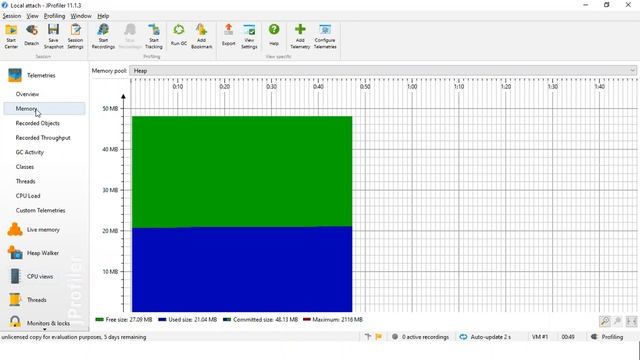Image resolution: width=640 pixels, height=360 pixels.
Task: Click the zoom in magnifier icon
Action: (605, 321)
